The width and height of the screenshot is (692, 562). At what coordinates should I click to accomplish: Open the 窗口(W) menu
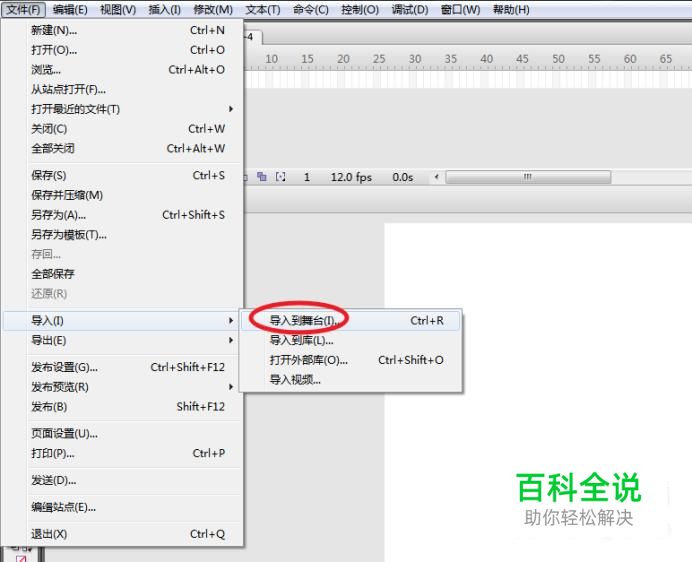pos(460,9)
